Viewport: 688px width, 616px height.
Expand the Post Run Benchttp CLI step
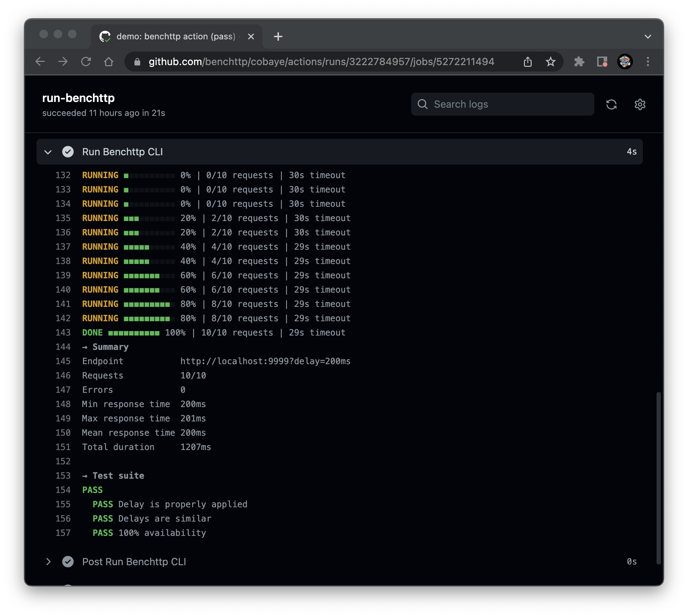pyautogui.click(x=48, y=562)
